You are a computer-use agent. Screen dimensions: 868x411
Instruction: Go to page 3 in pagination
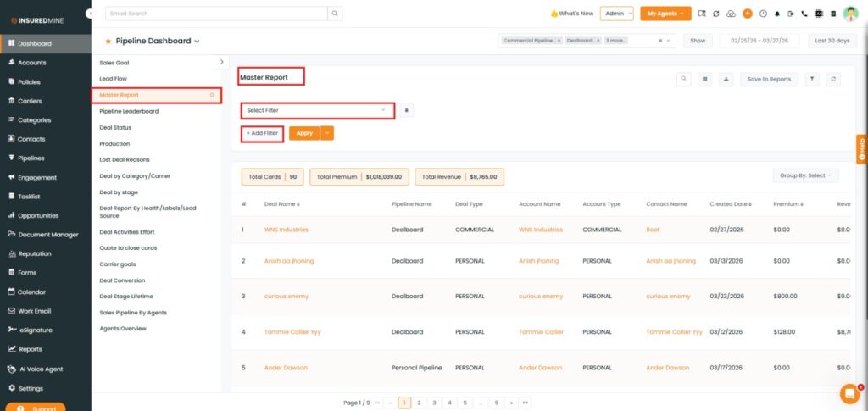(x=433, y=403)
